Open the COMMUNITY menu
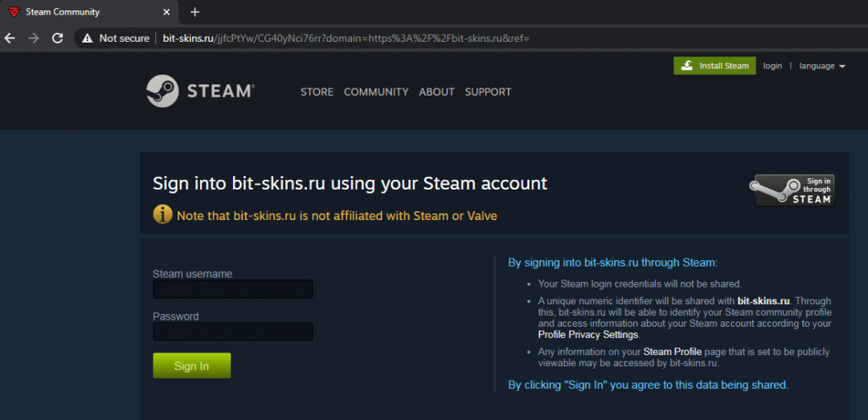This screenshot has height=420, width=868. (x=376, y=92)
